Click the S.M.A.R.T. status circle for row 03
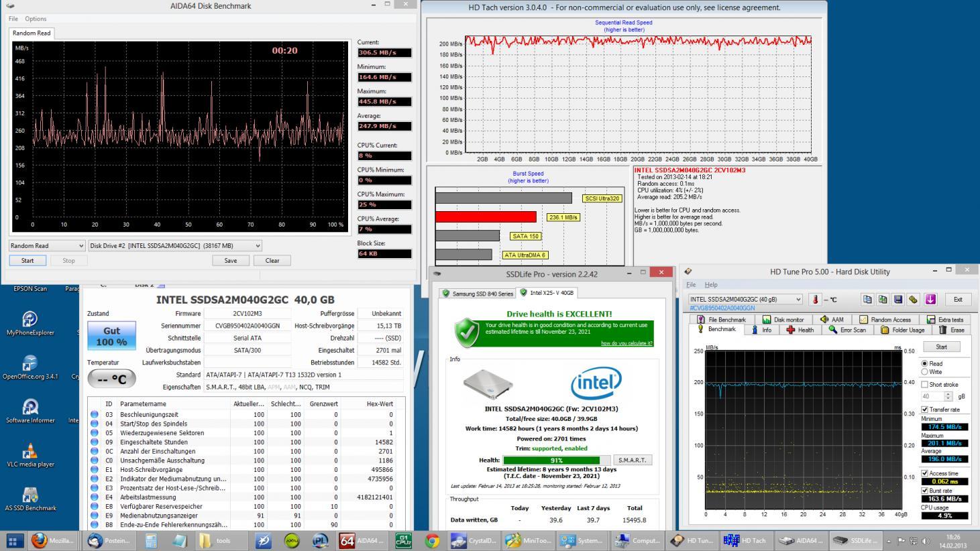Viewport: 980px width, 551px height. pos(95,415)
